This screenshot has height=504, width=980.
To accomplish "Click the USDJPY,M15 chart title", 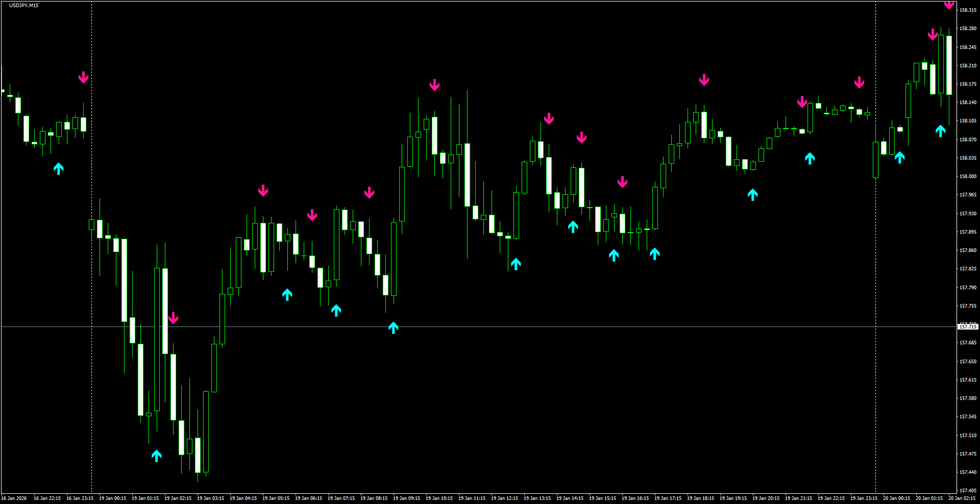I will (x=23, y=5).
